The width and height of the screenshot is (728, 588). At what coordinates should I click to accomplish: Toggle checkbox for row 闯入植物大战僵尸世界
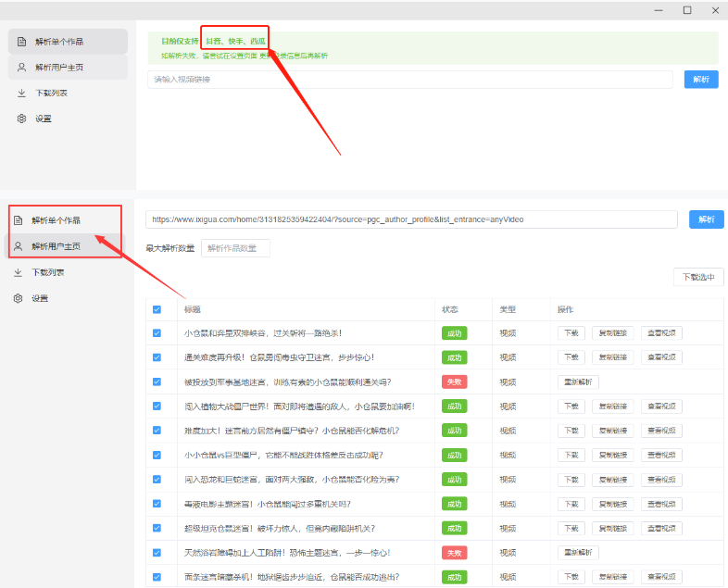157,407
